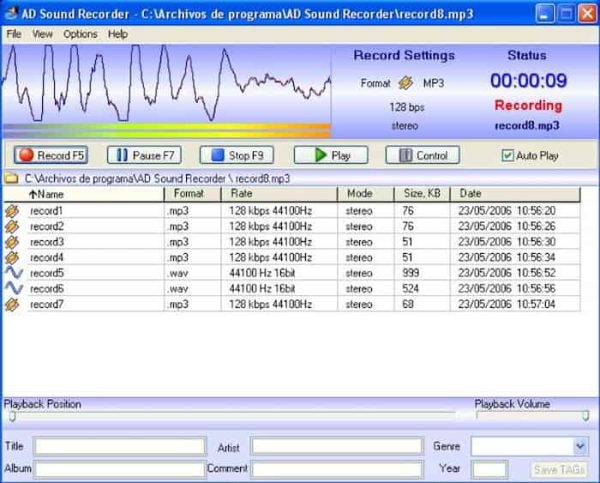This screenshot has width=600, height=483.
Task: Click into the Album tag field
Action: 120,469
